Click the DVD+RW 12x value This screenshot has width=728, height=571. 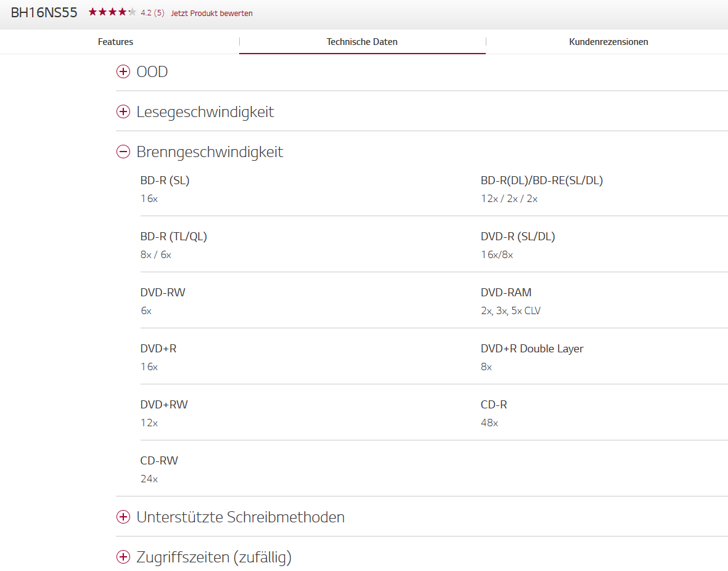click(149, 423)
